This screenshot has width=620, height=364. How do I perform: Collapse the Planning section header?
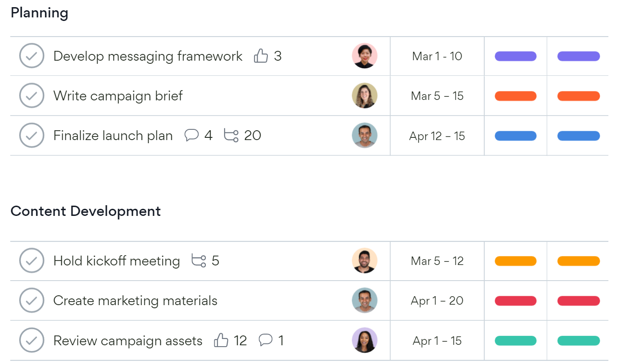(x=39, y=13)
